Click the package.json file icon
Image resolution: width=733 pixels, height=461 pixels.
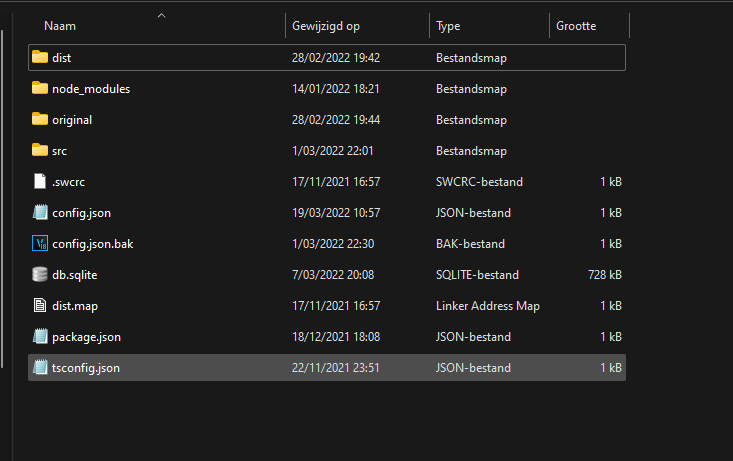pos(40,337)
